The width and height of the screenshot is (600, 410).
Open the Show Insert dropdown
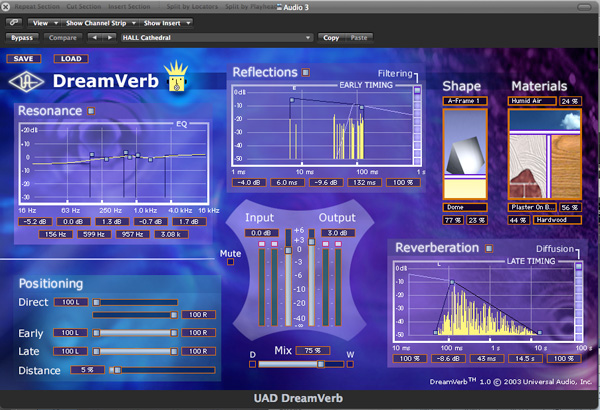click(167, 23)
